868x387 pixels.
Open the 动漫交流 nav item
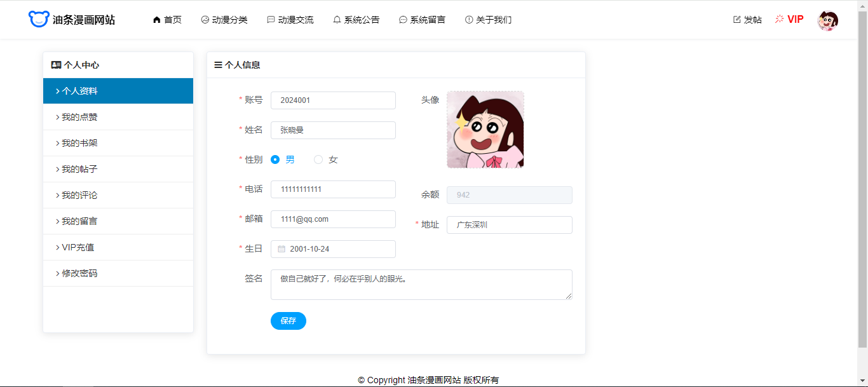(290, 20)
